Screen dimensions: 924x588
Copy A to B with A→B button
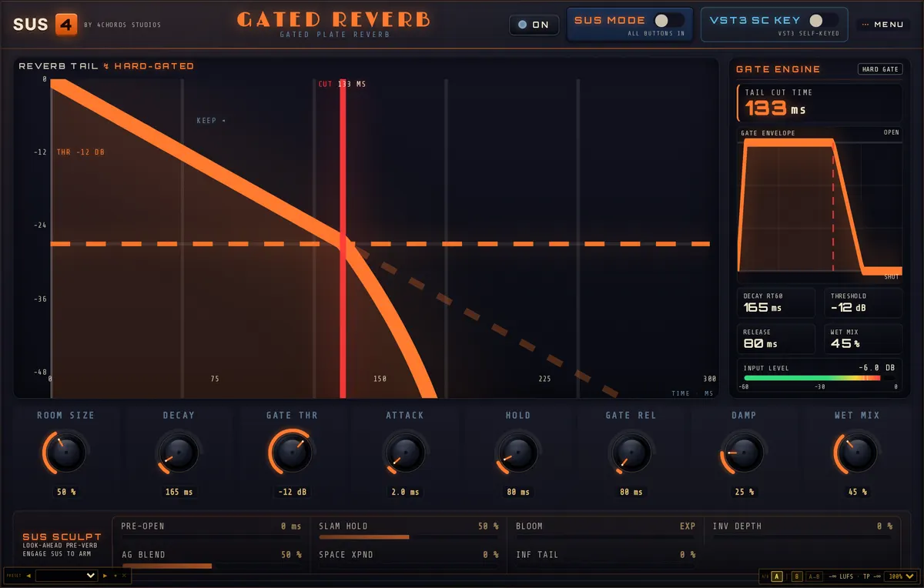tap(814, 576)
